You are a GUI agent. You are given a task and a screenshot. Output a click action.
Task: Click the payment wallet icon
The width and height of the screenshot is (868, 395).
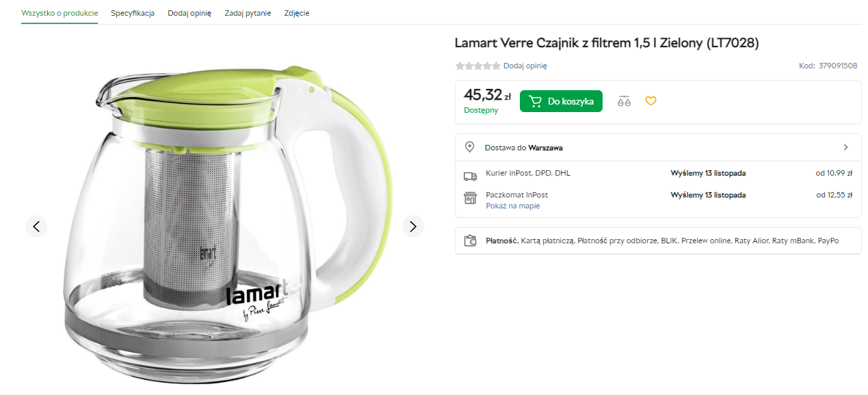(x=470, y=241)
